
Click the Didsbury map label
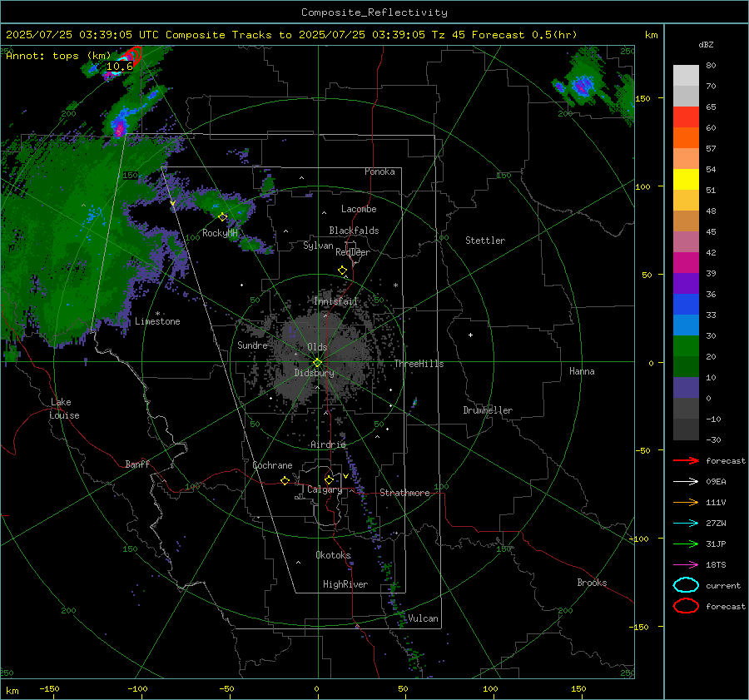pos(315,373)
